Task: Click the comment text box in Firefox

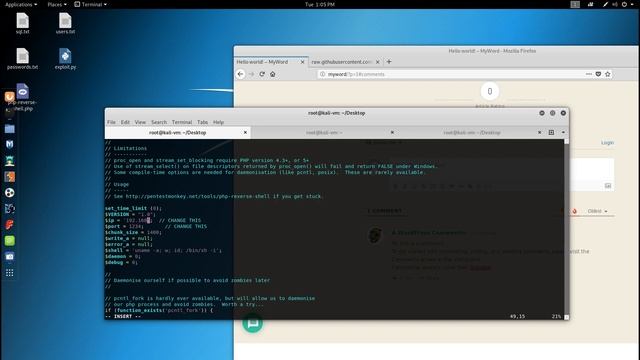Action: (591, 169)
